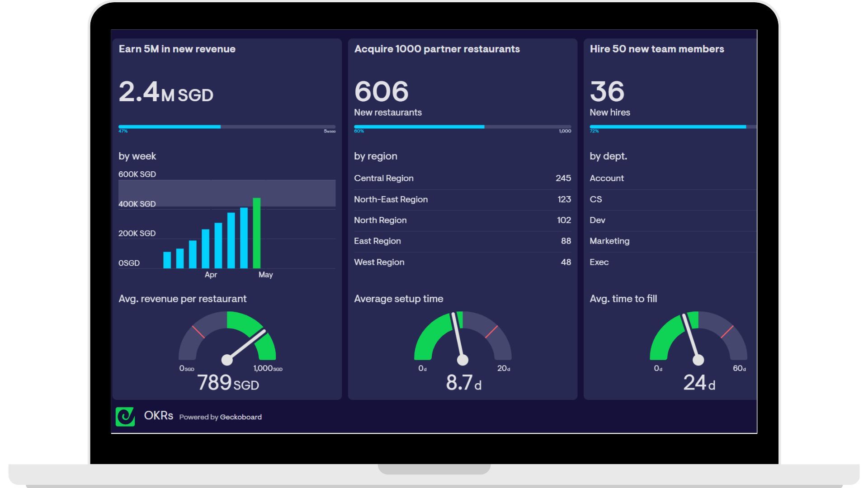
Task: Expand the by region section
Action: pyautogui.click(x=376, y=156)
